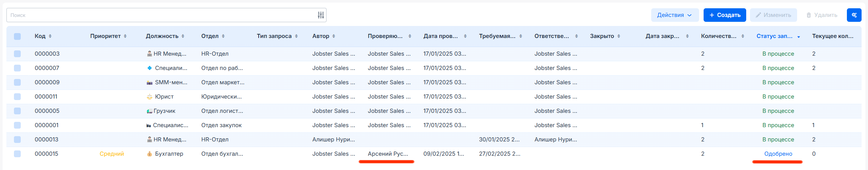868x170 pixels.
Task: Sort by Тип запроса column arrows
Action: tap(296, 36)
